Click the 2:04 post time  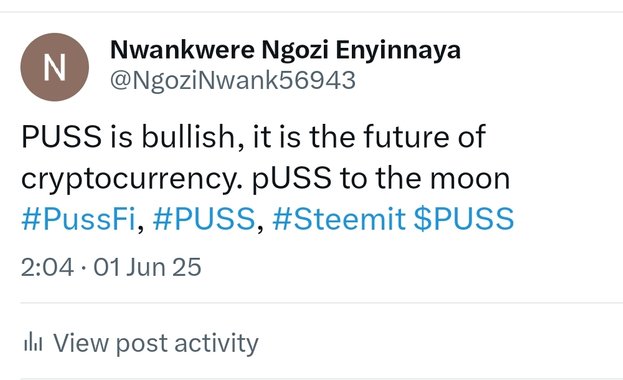[47, 267]
